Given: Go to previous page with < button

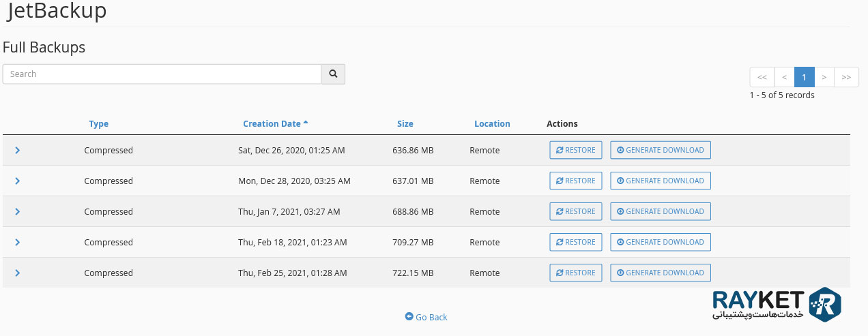Looking at the screenshot, I should (x=784, y=77).
